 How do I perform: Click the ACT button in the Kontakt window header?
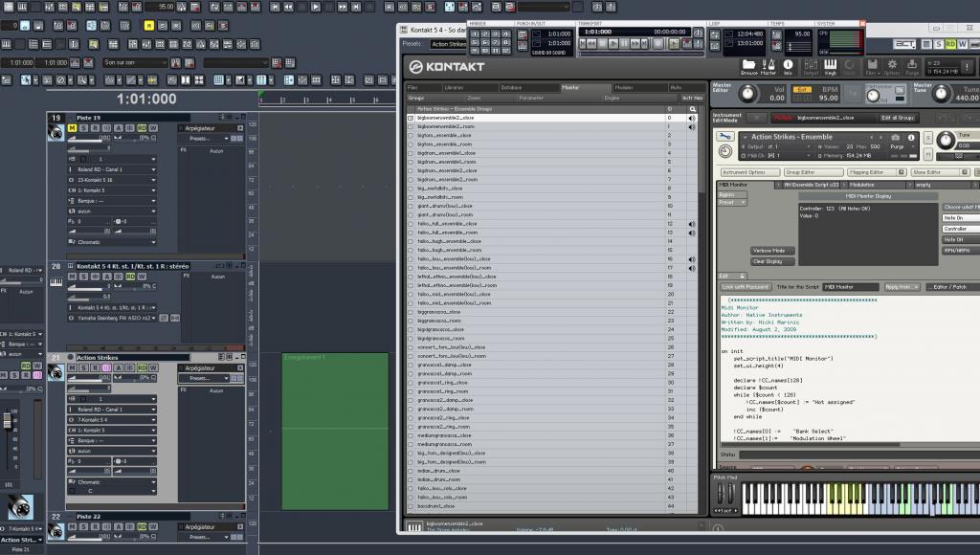tap(903, 44)
